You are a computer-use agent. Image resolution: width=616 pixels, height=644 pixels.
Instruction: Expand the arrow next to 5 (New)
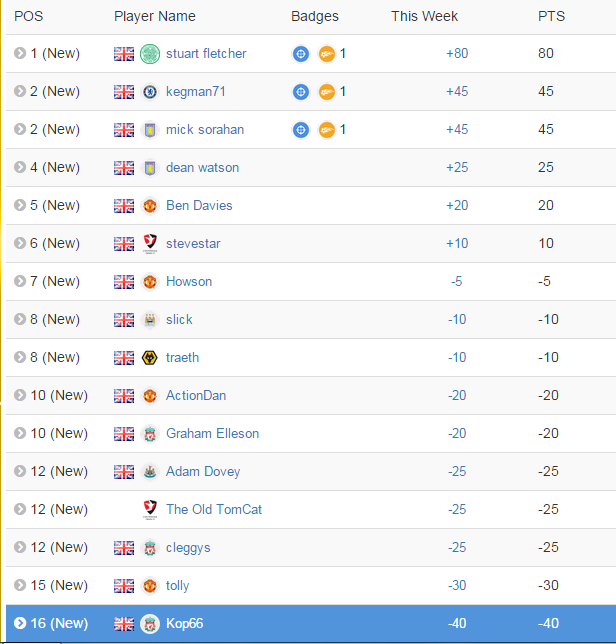[20, 205]
